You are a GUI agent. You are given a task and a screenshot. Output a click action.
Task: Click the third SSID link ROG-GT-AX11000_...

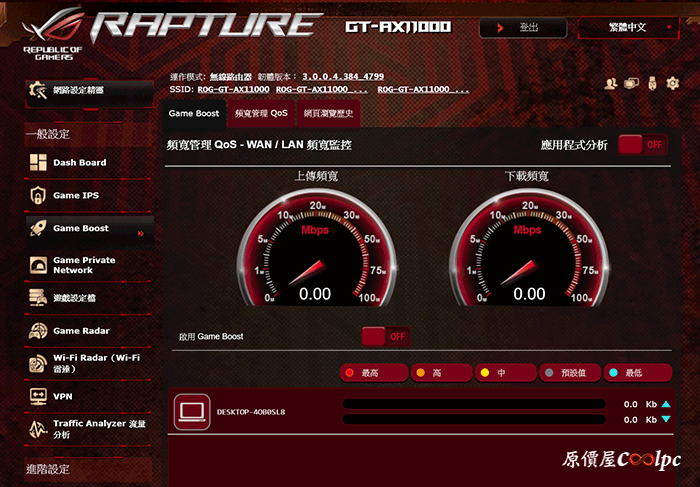click(423, 89)
